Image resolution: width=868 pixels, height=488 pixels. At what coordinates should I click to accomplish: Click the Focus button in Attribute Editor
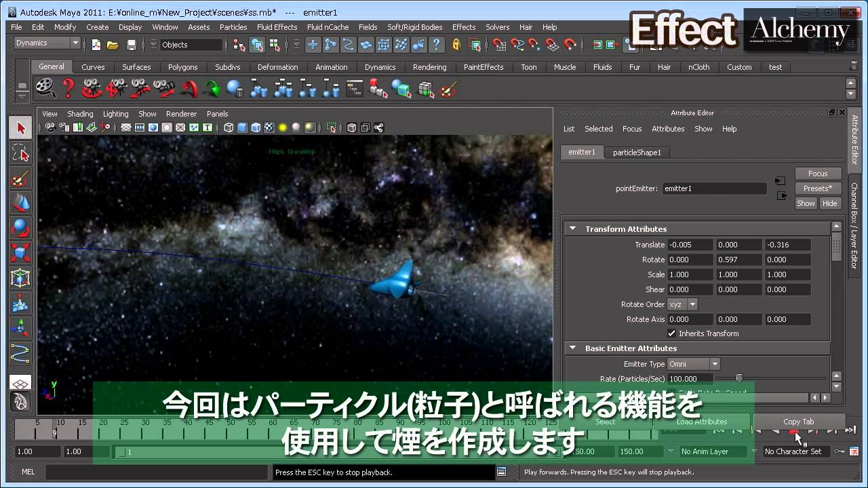[x=818, y=174]
